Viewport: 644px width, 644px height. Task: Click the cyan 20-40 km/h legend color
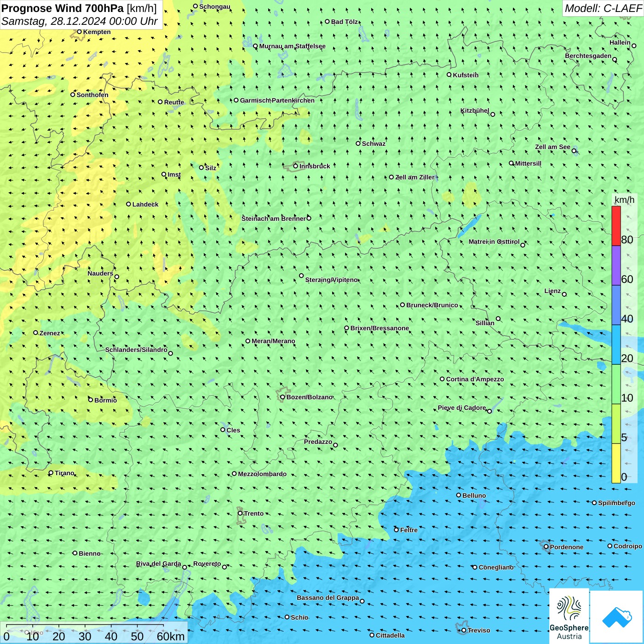pos(616,345)
